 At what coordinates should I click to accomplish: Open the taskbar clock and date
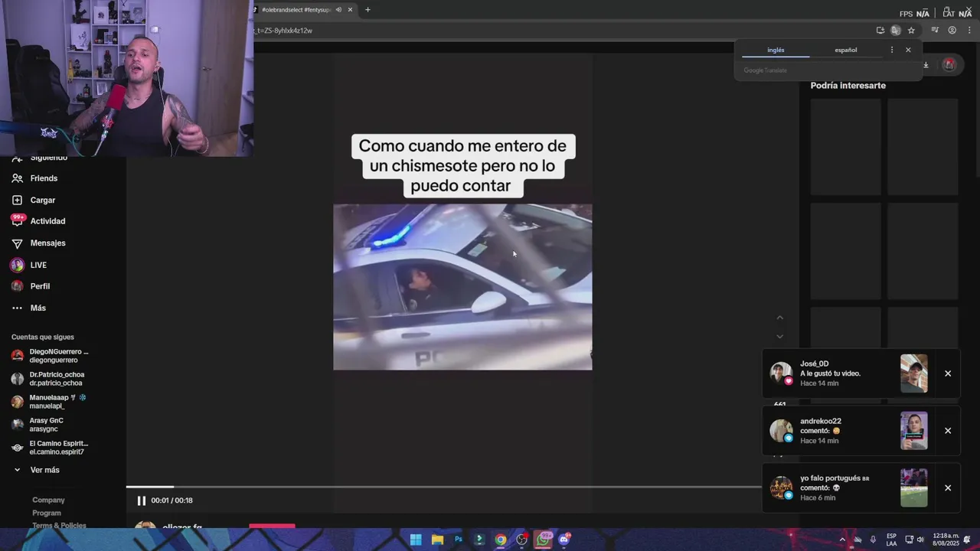946,540
